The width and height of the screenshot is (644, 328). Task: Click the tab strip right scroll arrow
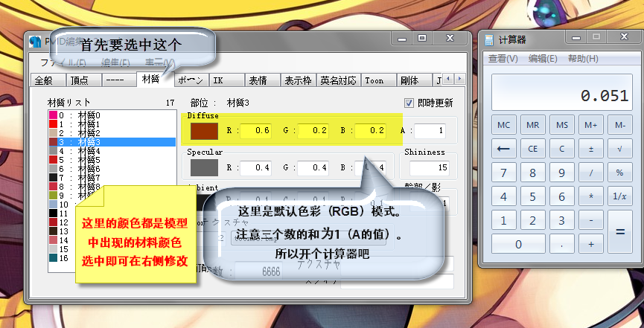point(460,78)
